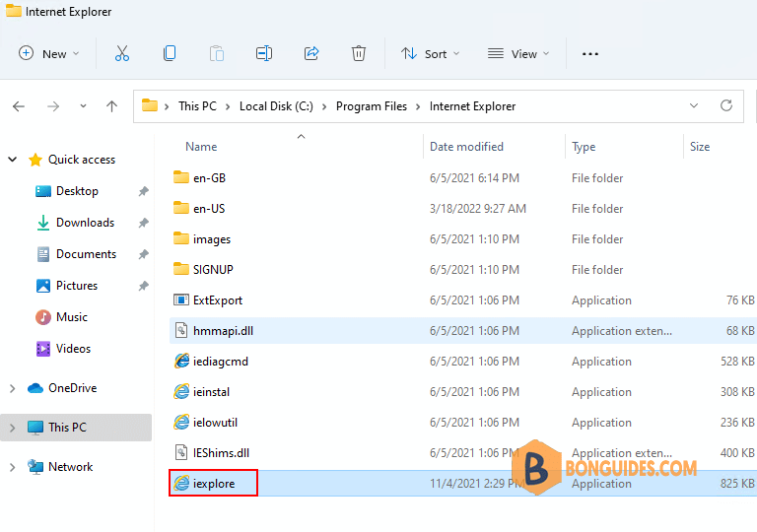Viewport: 757px width, 532px height.
Task: Open the View dropdown menu
Action: (x=518, y=53)
